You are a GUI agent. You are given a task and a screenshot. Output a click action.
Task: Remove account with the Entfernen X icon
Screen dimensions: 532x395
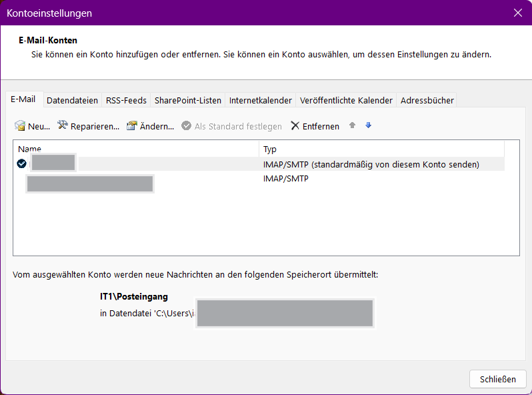tap(295, 126)
